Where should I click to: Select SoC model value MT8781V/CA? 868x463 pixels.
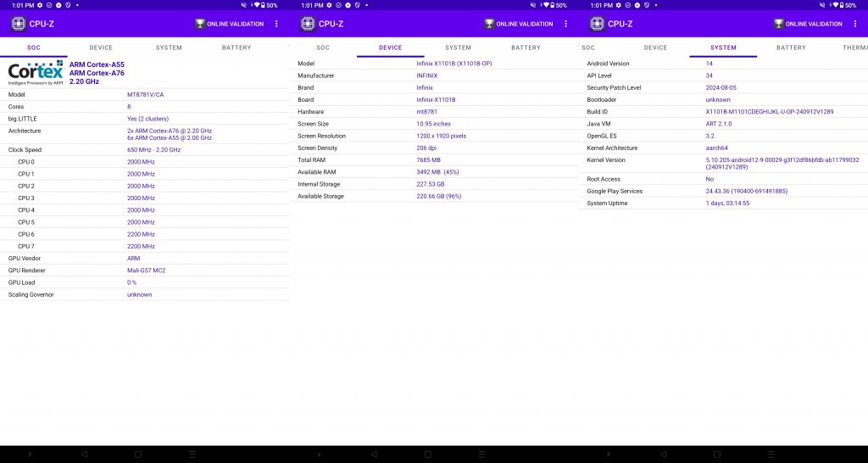click(x=146, y=95)
